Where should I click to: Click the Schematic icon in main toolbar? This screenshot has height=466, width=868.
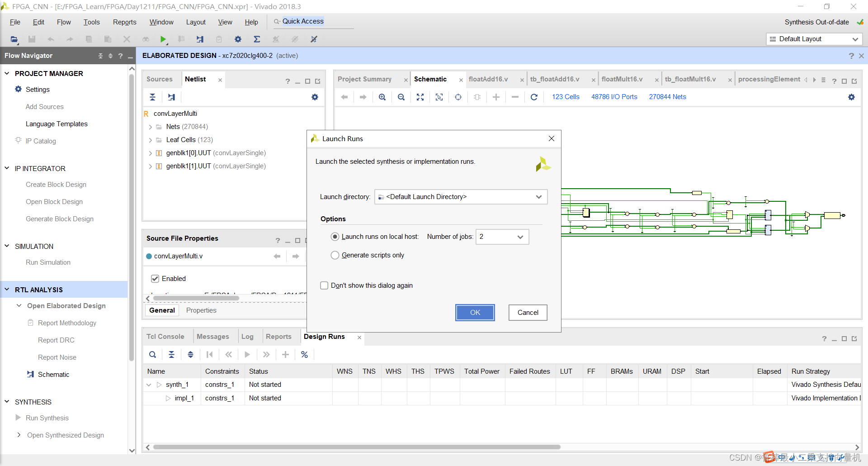tap(200, 39)
